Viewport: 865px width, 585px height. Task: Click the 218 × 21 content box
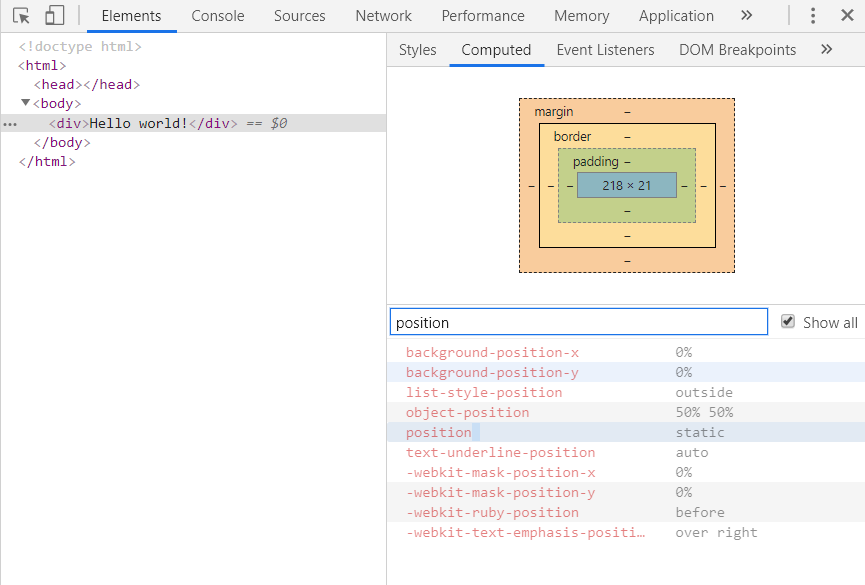[627, 185]
